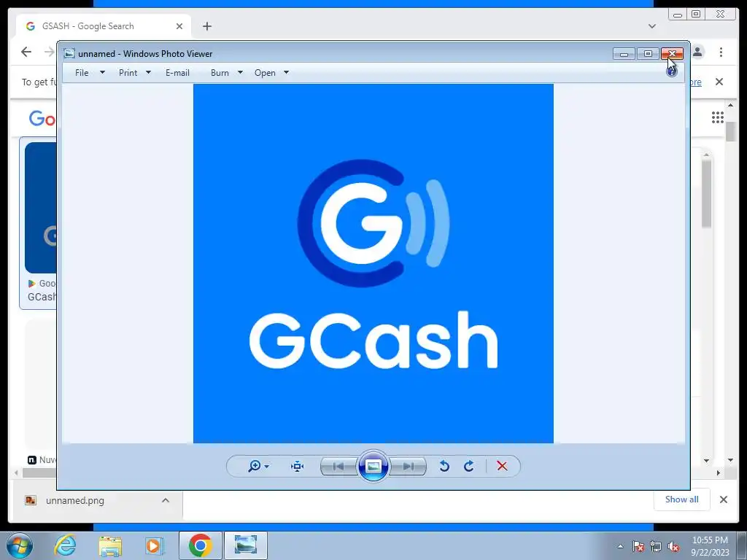Open Action Center flag icon
The width and height of the screenshot is (747, 560).
point(638,546)
